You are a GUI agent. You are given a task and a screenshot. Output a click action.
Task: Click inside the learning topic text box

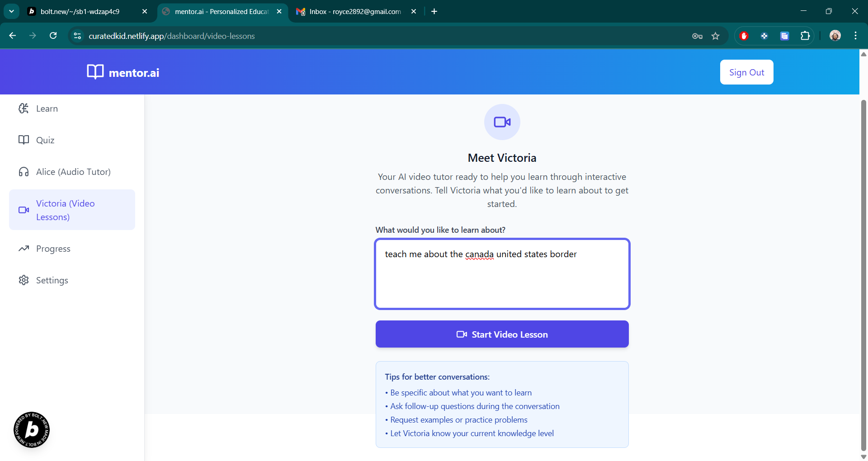tap(502, 274)
